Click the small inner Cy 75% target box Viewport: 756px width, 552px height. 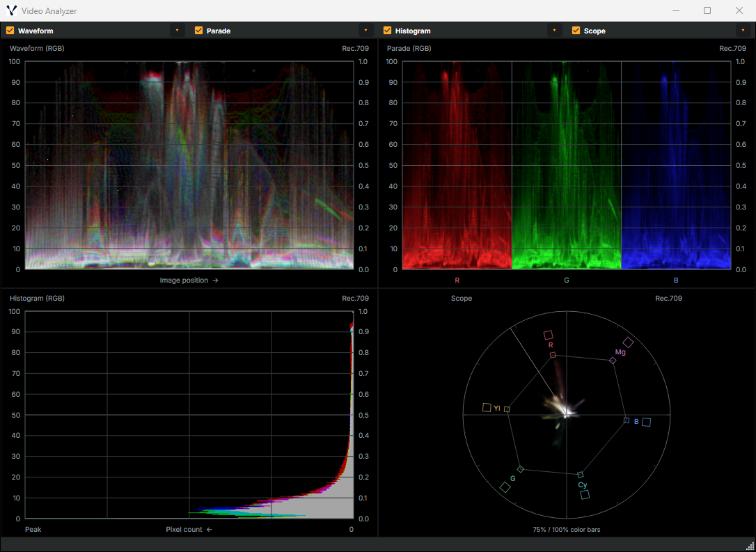point(580,475)
